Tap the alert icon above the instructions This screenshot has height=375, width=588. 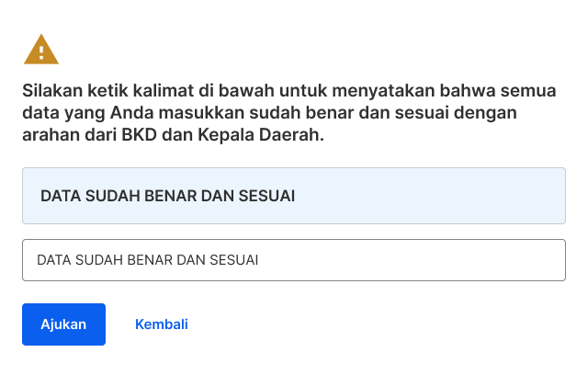pyautogui.click(x=41, y=50)
